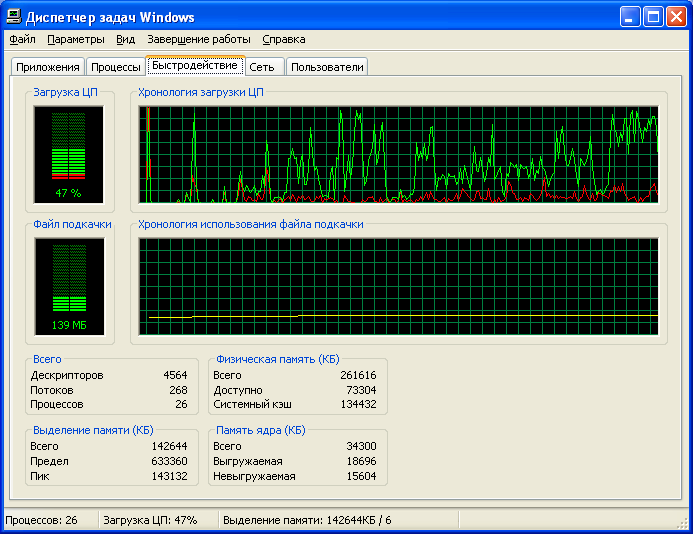Click the page file usage history graph
Screen dimensions: 693x534
point(399,286)
